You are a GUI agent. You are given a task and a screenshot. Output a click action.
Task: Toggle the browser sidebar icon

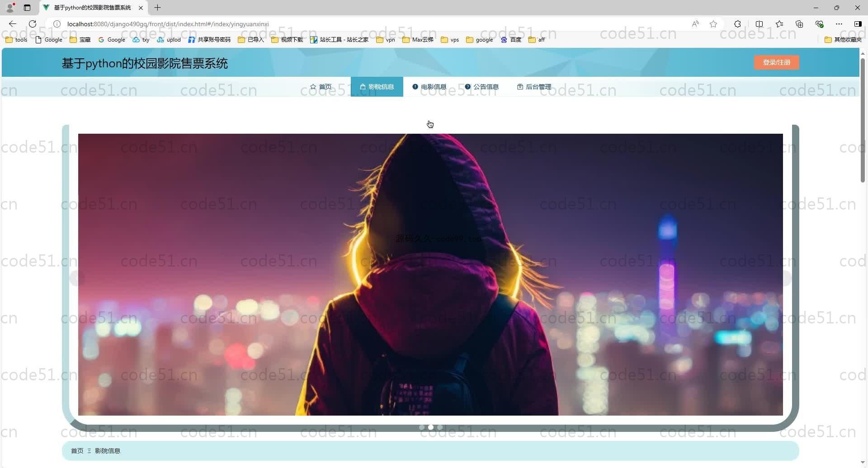tap(858, 24)
